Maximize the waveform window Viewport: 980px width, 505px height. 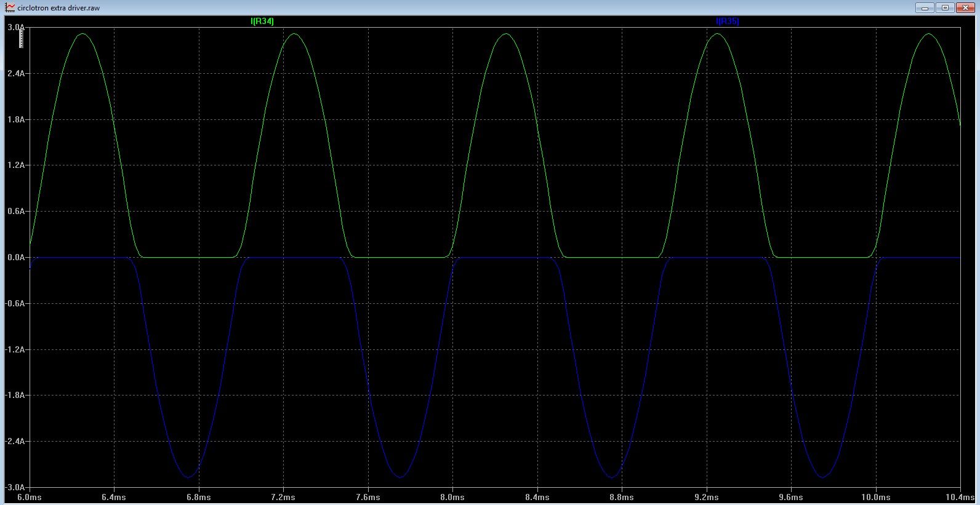[x=945, y=8]
